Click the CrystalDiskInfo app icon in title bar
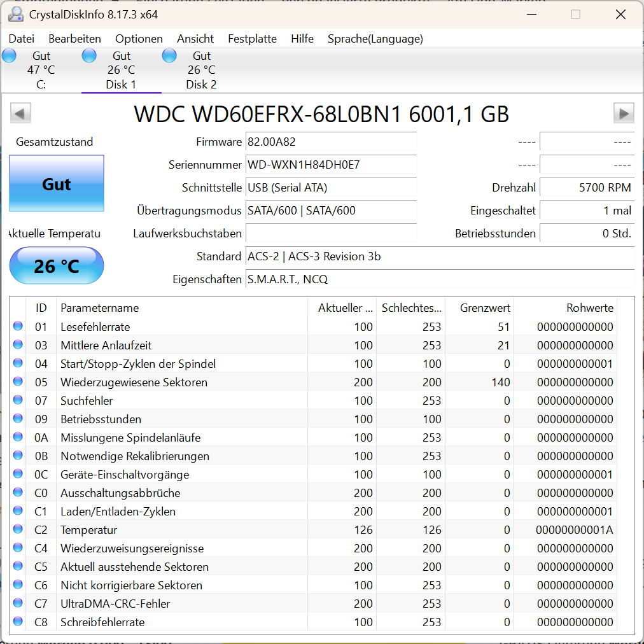 click(x=16, y=15)
